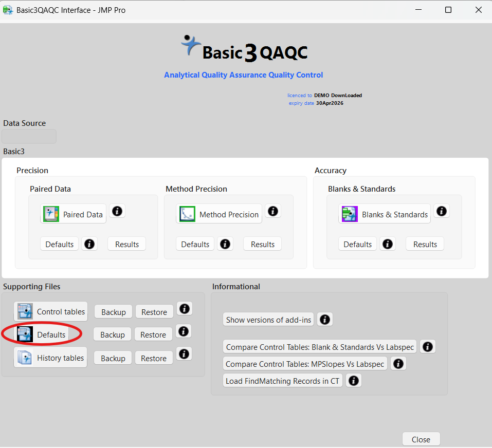View info about Paired Data
The height and width of the screenshot is (448, 492).
(117, 211)
